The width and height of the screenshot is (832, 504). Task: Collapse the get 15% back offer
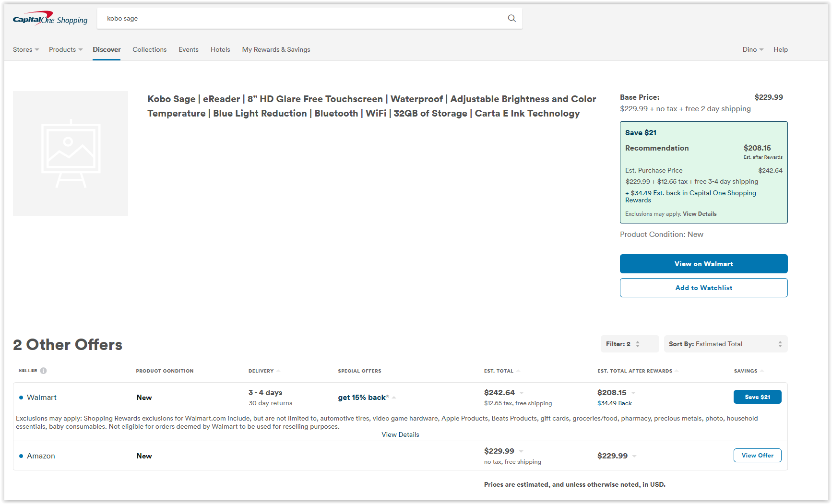tap(394, 398)
